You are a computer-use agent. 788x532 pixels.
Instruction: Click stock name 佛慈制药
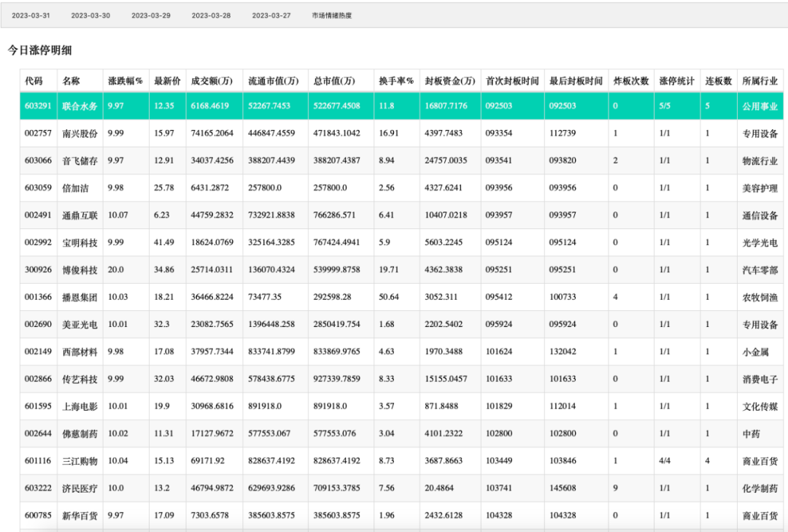pyautogui.click(x=80, y=433)
